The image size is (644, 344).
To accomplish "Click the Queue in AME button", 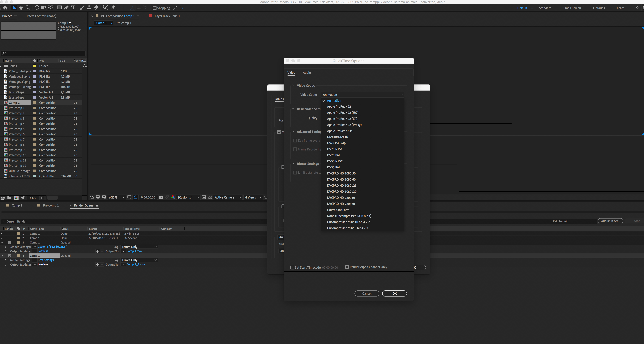I will 610,221.
